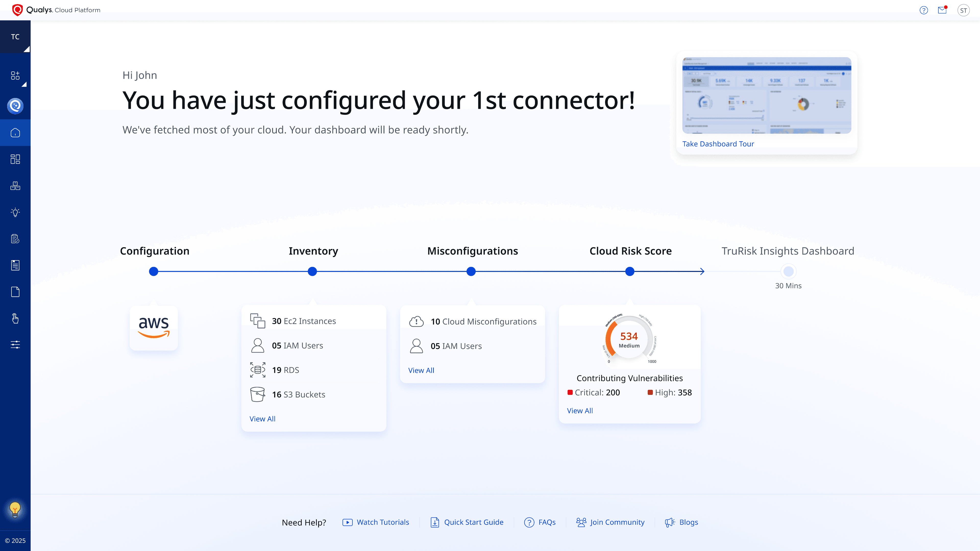Click IAM Users icon in Misconfigurations card
This screenshot has height=551, width=980.
click(416, 346)
